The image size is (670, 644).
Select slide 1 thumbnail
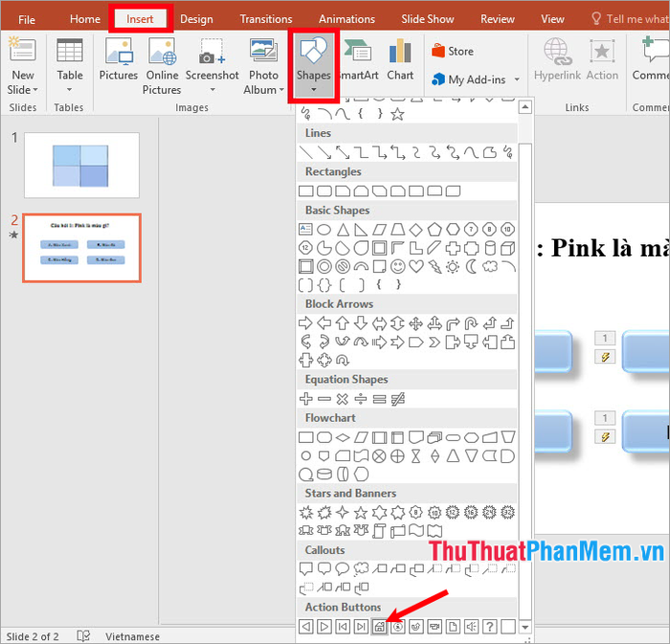[81, 165]
